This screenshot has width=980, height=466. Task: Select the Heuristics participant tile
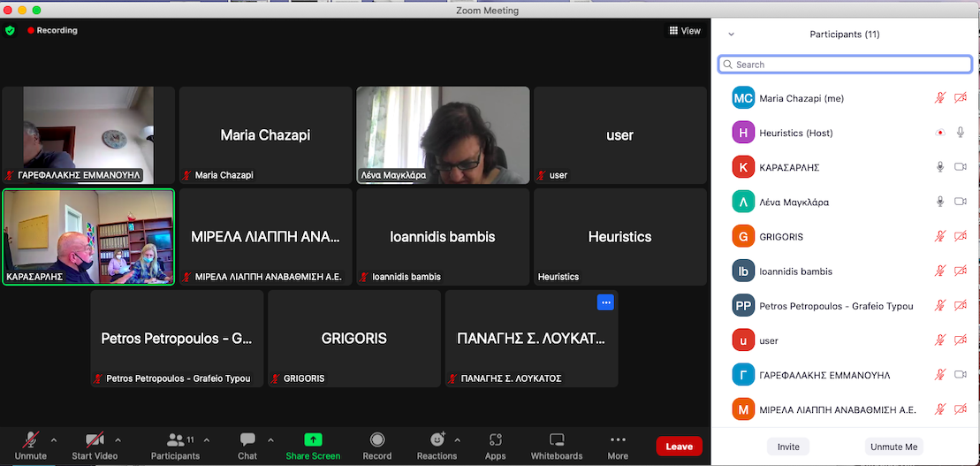(x=620, y=237)
